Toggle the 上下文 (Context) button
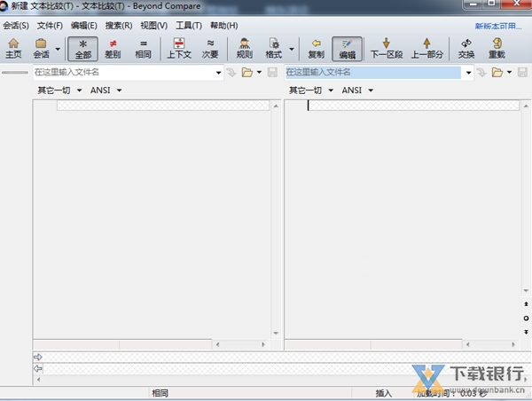 coord(179,48)
